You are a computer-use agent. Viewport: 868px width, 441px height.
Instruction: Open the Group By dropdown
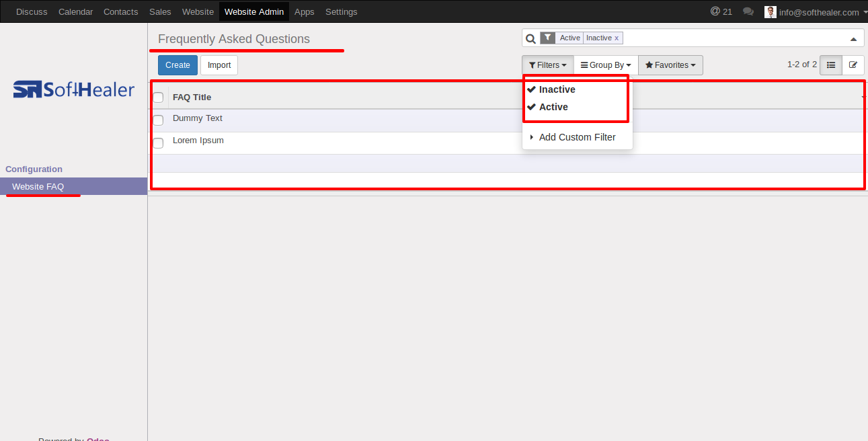coord(606,65)
